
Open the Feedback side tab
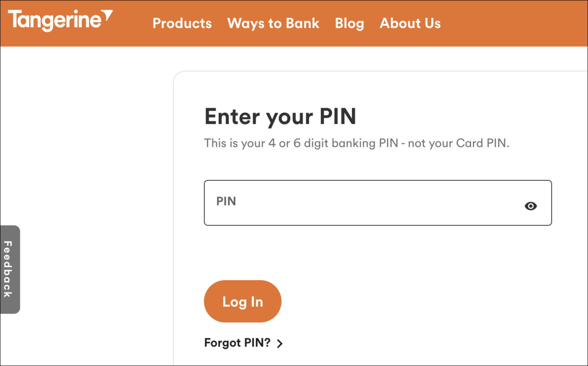(x=10, y=270)
